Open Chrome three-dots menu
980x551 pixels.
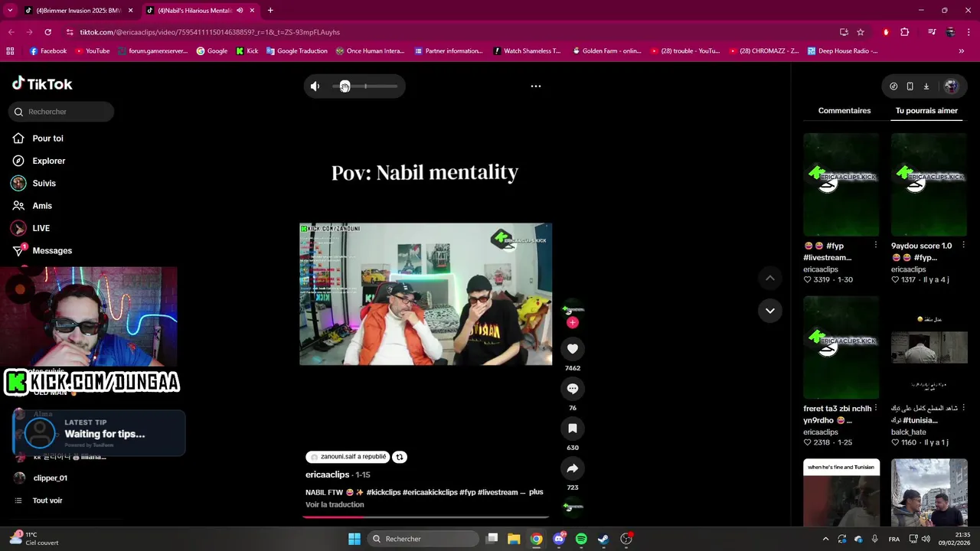pyautogui.click(x=969, y=32)
